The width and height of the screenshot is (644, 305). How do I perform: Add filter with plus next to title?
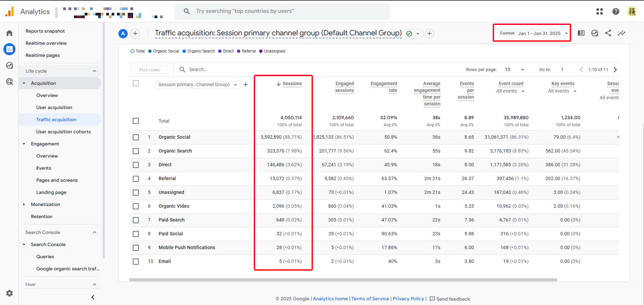(x=430, y=33)
